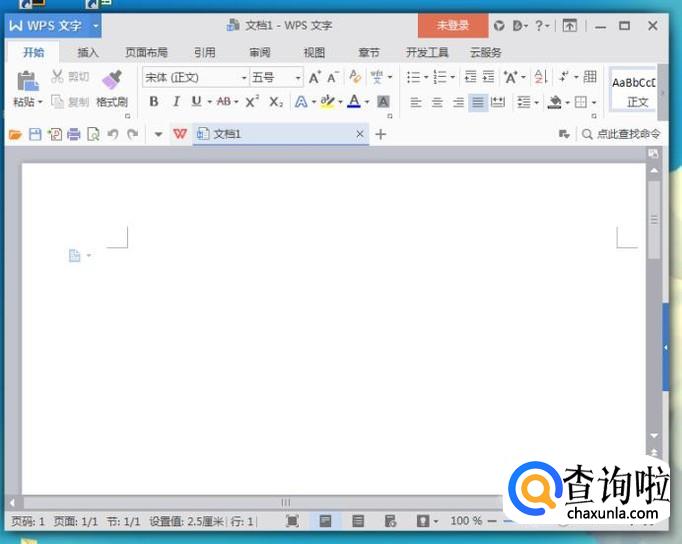Undo the last action
This screenshot has width=682, height=544.
coord(113,134)
